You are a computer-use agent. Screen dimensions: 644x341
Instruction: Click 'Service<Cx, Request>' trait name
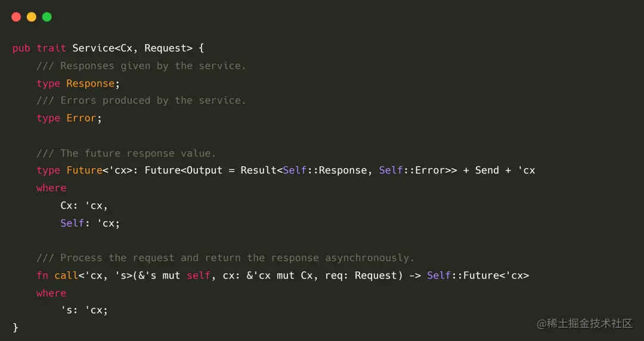click(x=132, y=48)
